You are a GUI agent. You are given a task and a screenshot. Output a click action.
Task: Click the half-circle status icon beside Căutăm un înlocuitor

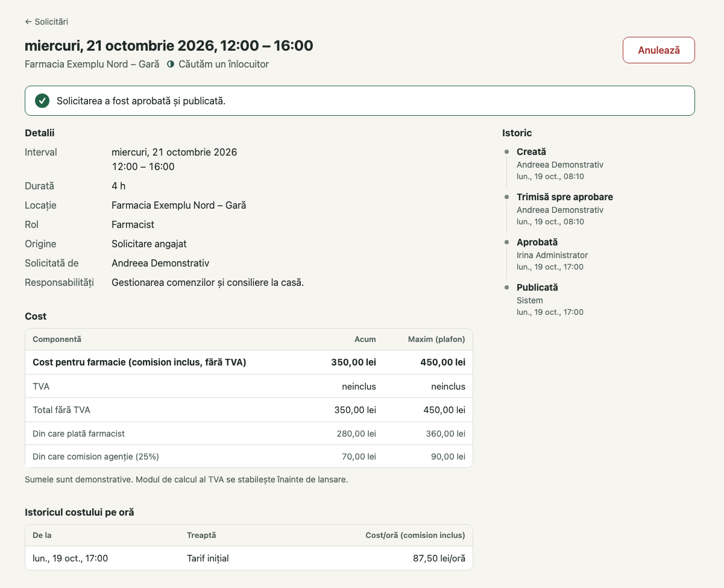171,64
